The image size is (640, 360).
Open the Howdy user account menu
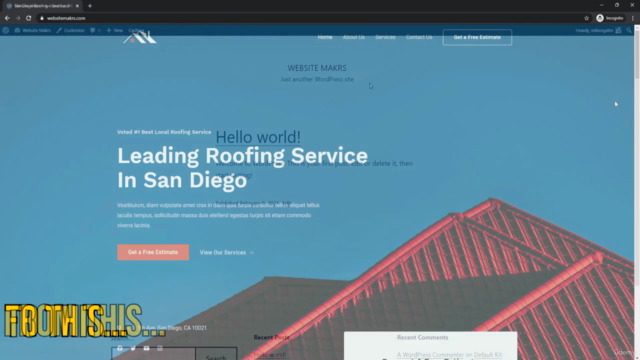tap(598, 30)
